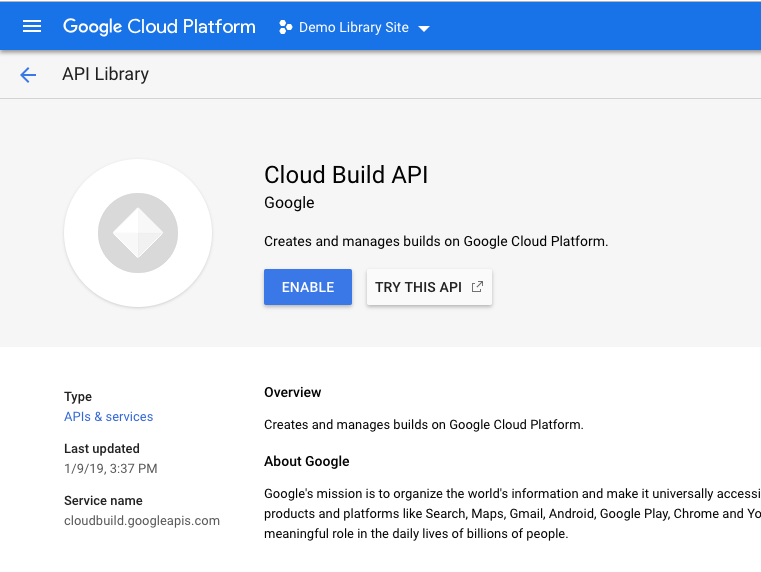Expand the Demo Library Site dropdown arrow
The width and height of the screenshot is (761, 572).
(x=424, y=28)
